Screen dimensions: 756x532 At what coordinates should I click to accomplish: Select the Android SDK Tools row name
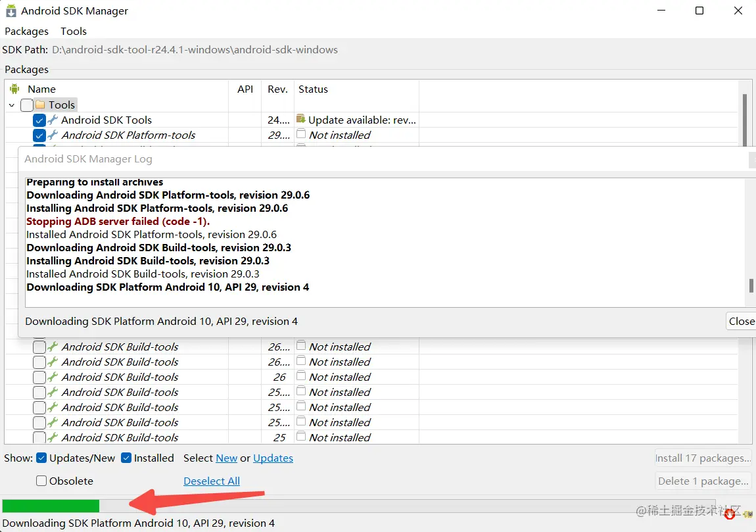click(x=106, y=120)
